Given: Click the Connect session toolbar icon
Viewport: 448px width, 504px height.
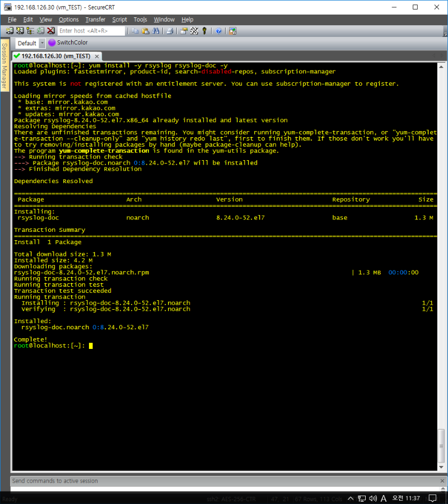Looking at the screenshot, I should pyautogui.click(x=10, y=31).
